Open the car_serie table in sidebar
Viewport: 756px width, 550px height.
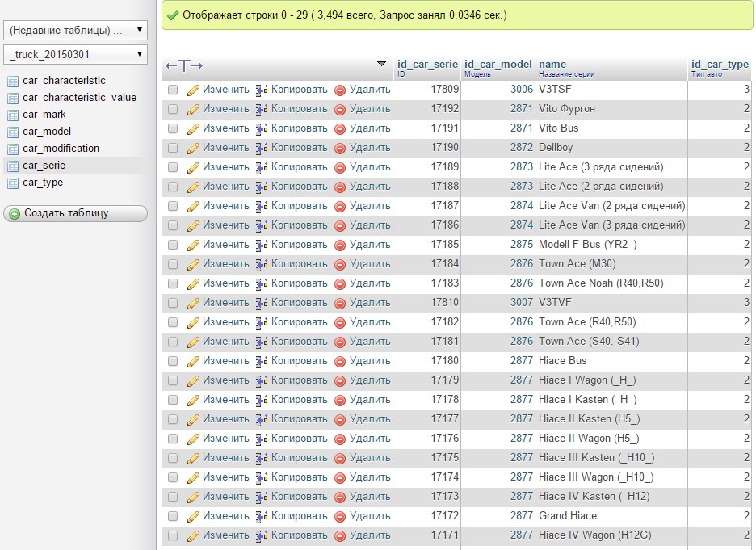[x=44, y=166]
